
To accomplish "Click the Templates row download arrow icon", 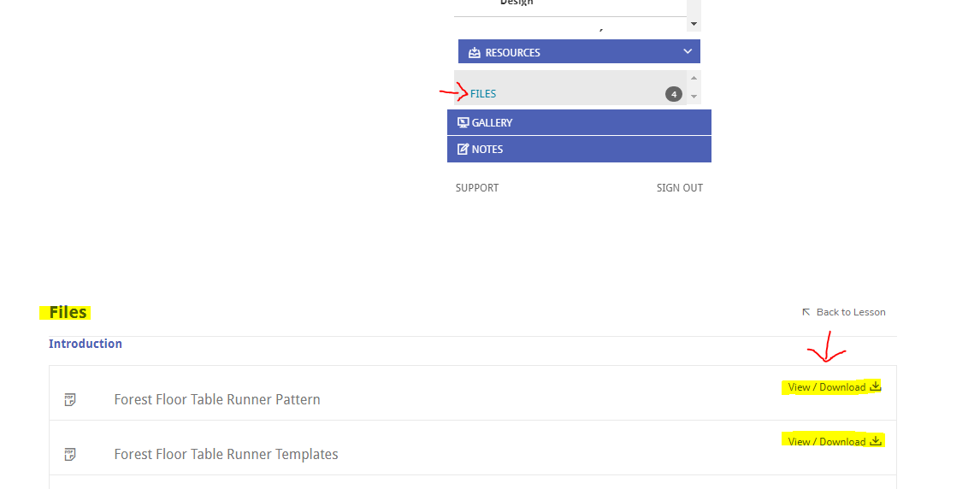I will click(876, 440).
